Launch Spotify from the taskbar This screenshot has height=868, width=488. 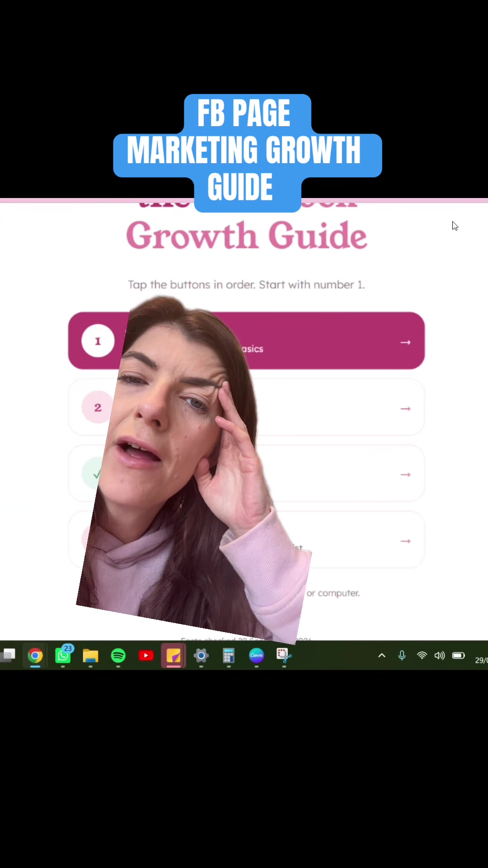tap(118, 656)
